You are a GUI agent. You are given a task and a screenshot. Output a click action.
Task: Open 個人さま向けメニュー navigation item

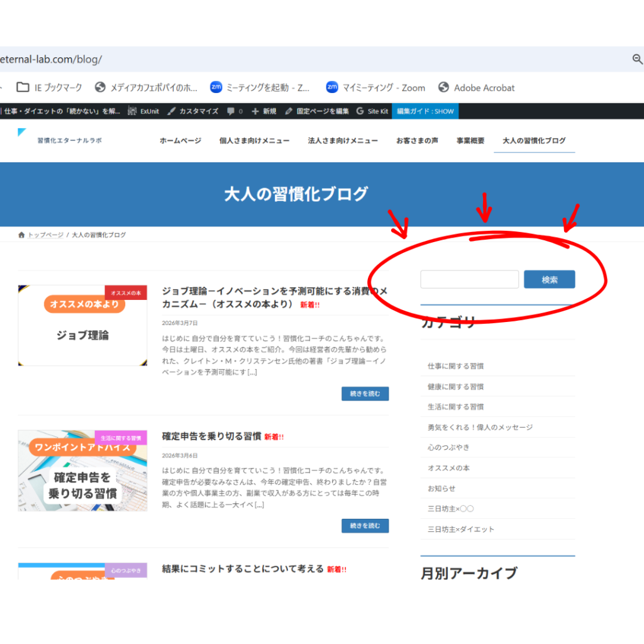(254, 141)
